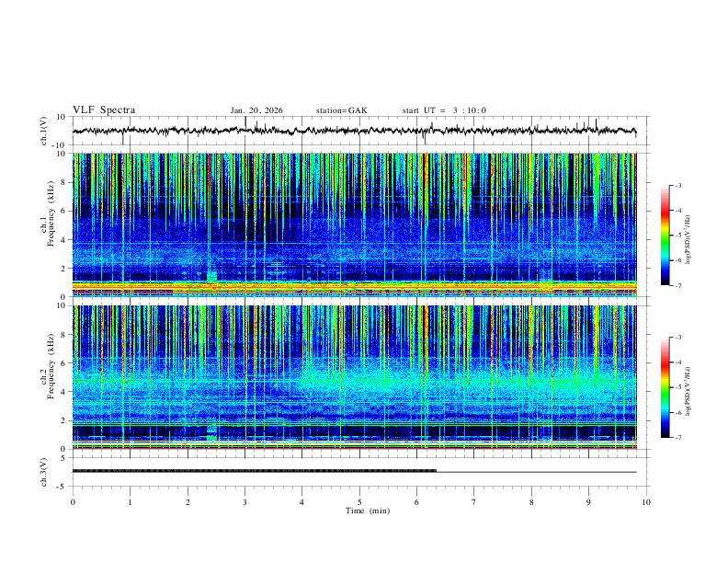The height and width of the screenshot is (563, 728).
Task: Click the '-7' label on ch.2 colorbar
Action: pyautogui.click(x=677, y=438)
